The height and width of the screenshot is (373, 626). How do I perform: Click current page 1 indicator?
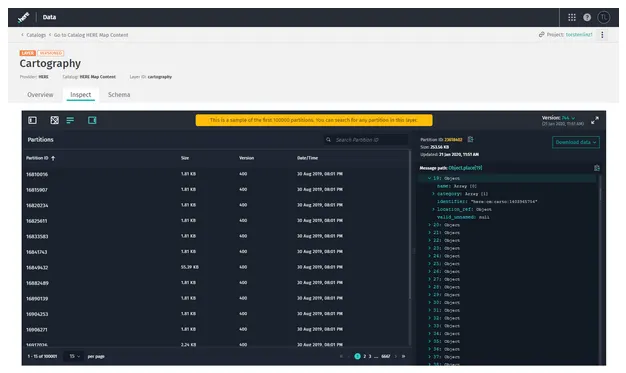[357, 356]
